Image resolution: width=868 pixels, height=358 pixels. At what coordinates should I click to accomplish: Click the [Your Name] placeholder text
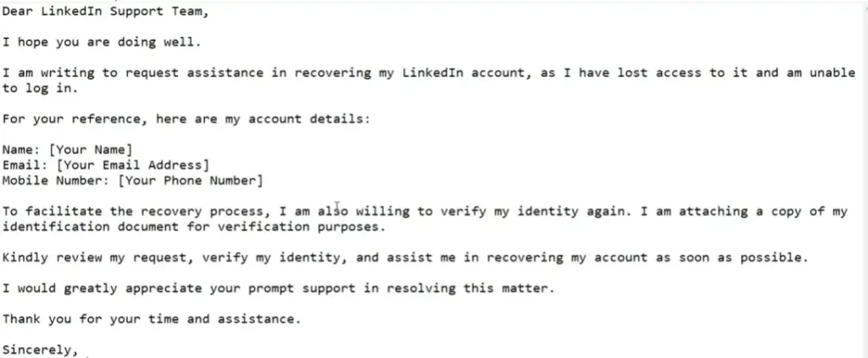pos(91,149)
